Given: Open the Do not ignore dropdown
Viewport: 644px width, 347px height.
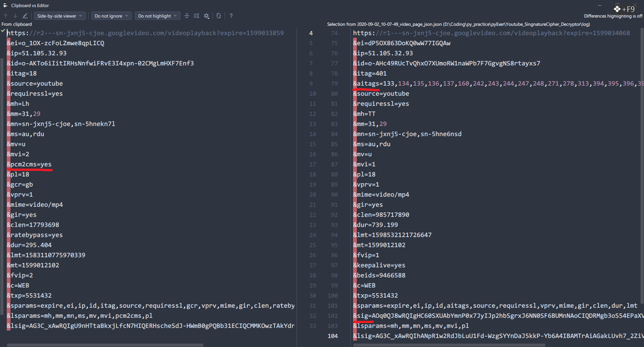Looking at the screenshot, I should tap(111, 16).
